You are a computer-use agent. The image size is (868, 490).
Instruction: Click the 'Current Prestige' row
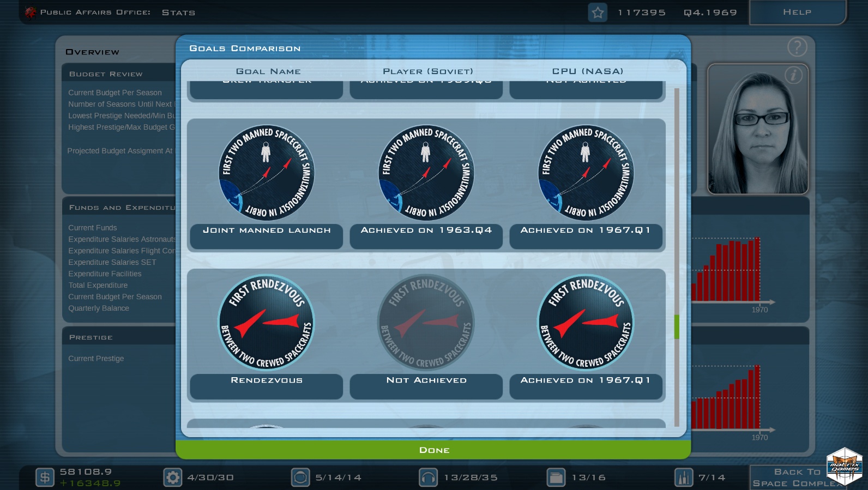tap(96, 359)
